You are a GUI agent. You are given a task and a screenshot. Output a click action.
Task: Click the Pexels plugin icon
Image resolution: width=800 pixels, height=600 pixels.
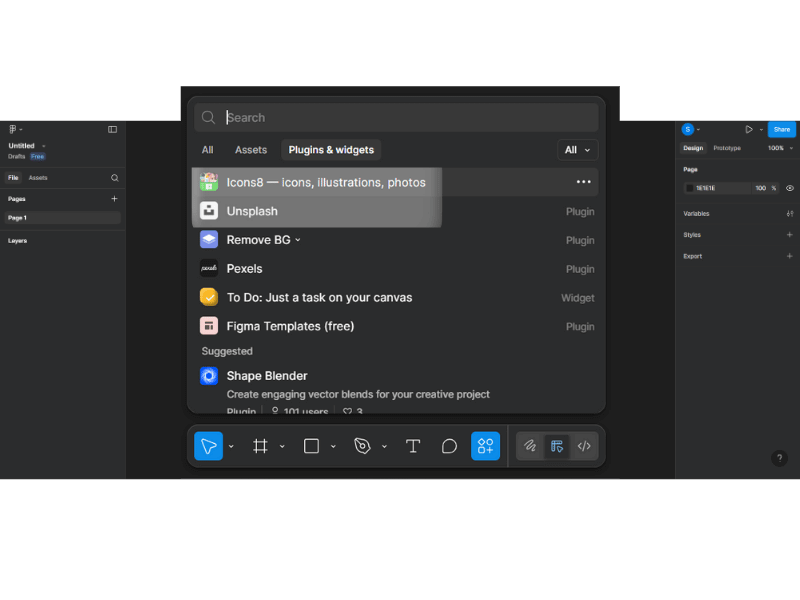coord(209,268)
